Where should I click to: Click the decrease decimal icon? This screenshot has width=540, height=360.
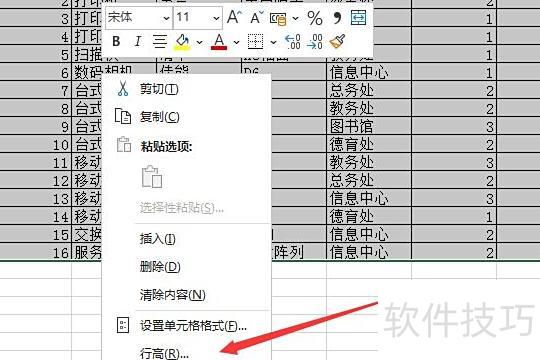click(315, 42)
